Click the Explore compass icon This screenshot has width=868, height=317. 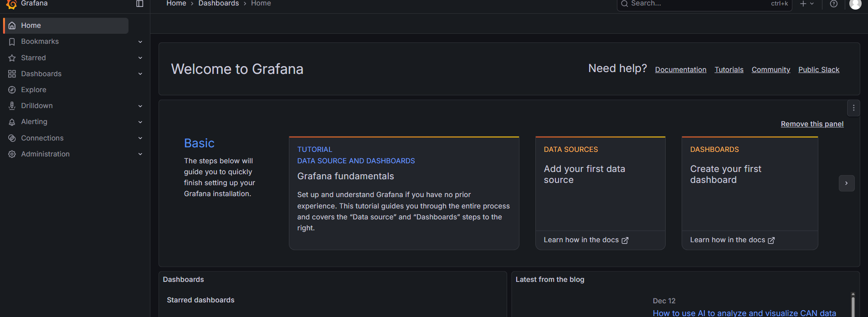(x=12, y=90)
